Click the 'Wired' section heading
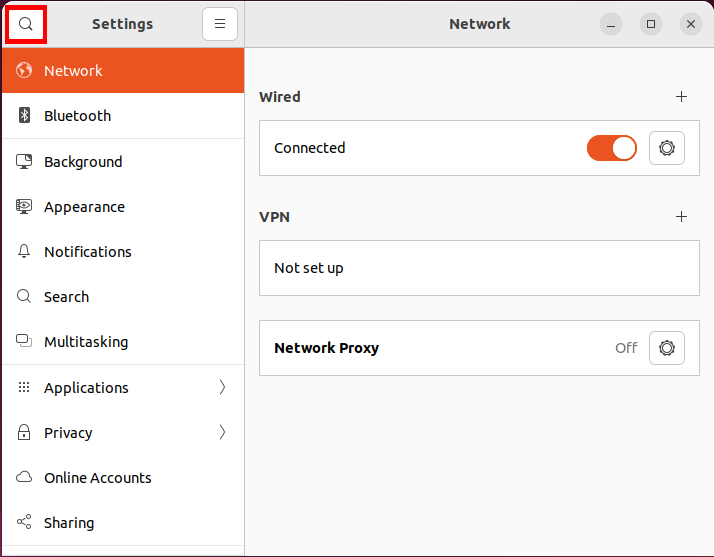The height and width of the screenshot is (557, 714). click(280, 97)
